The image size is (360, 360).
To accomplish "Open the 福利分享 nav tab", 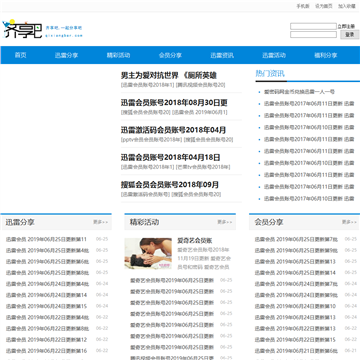I will (326, 55).
